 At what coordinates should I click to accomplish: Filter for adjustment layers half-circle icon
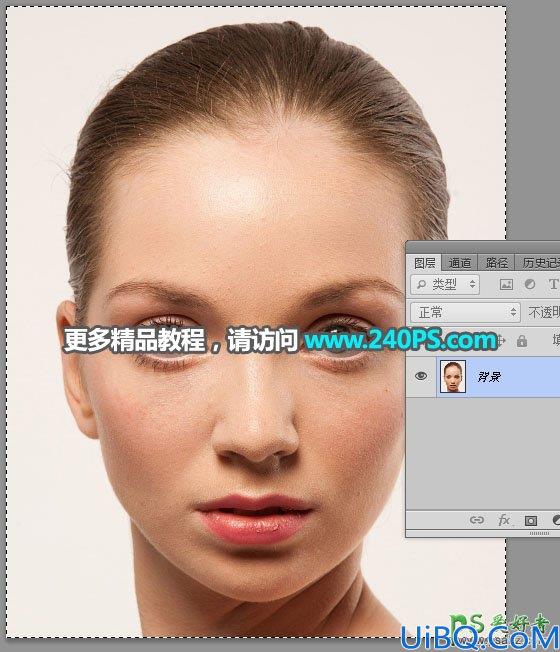530,284
